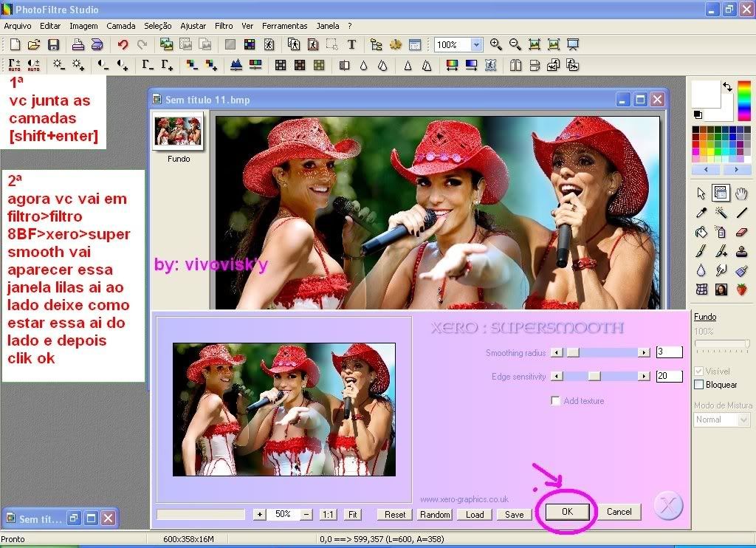Click the Save diskette icon in toolbar
The image size is (756, 548).
tap(53, 45)
